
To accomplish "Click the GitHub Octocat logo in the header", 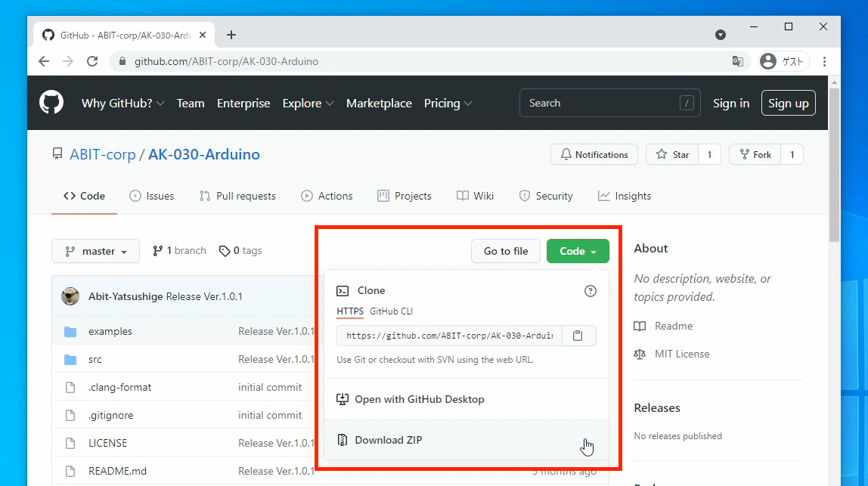I will 51,103.
